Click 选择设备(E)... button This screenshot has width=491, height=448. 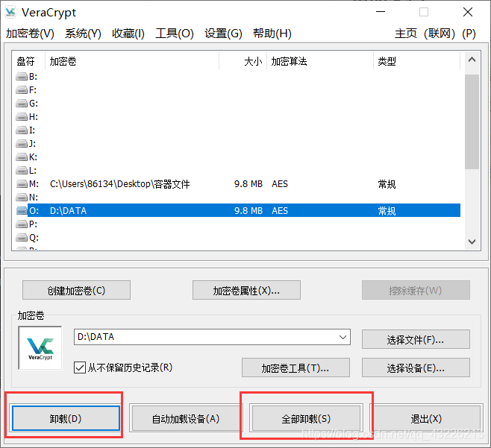[416, 367]
